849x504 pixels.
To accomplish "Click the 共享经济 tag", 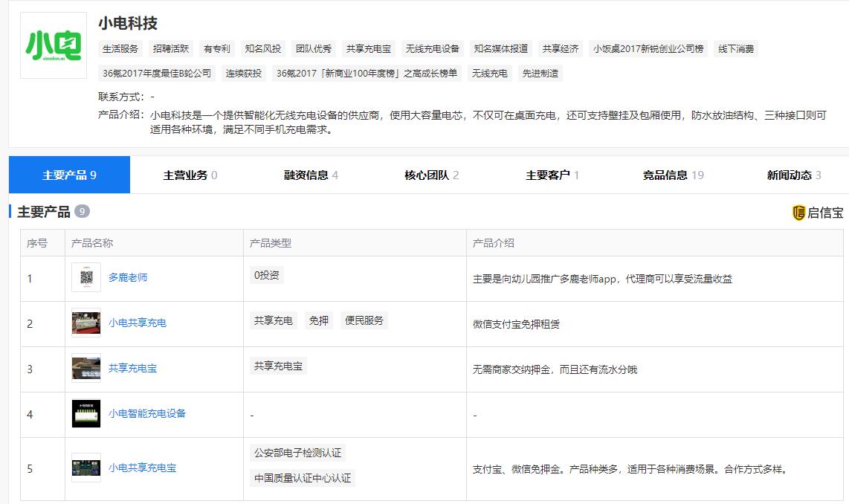I will coord(561,49).
